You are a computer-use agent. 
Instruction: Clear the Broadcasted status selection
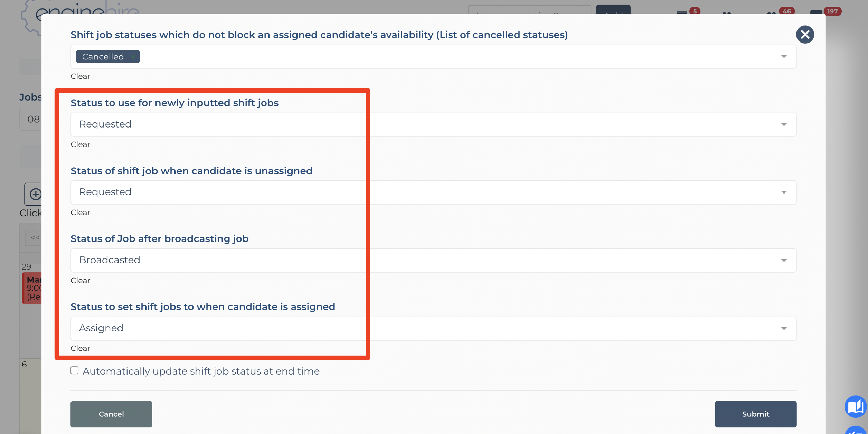pyautogui.click(x=80, y=281)
